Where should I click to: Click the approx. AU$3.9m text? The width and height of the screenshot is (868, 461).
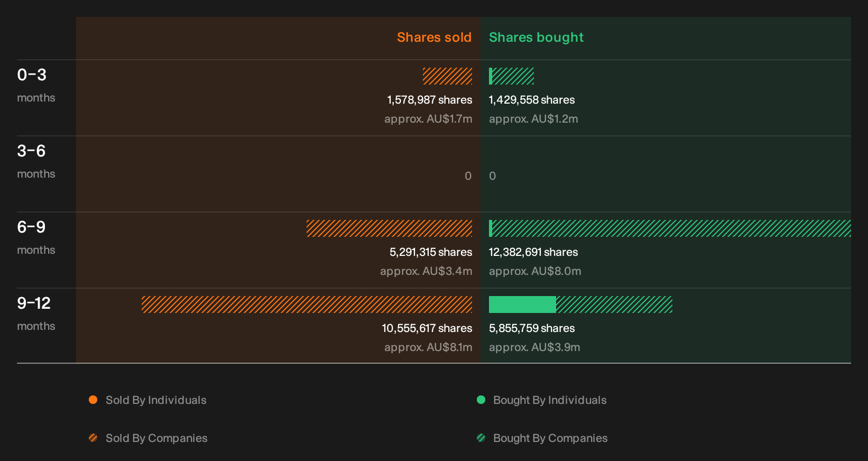[534, 347]
